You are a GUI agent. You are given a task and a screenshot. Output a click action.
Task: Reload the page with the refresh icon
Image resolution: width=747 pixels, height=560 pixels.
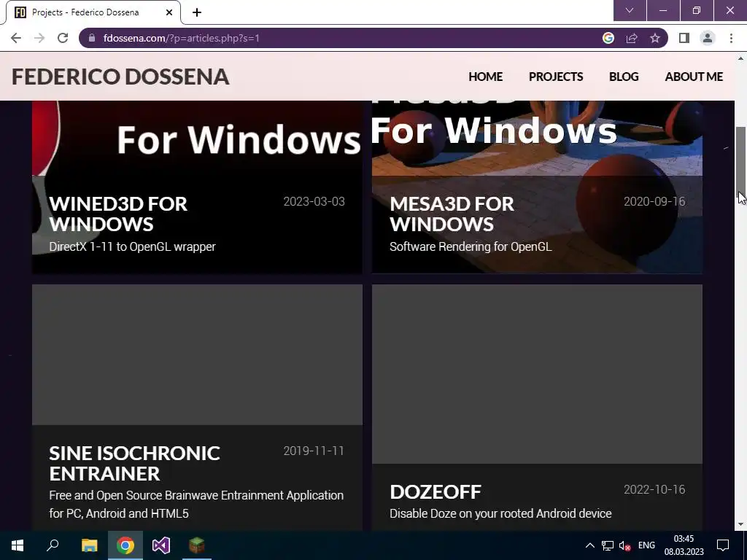(63, 38)
